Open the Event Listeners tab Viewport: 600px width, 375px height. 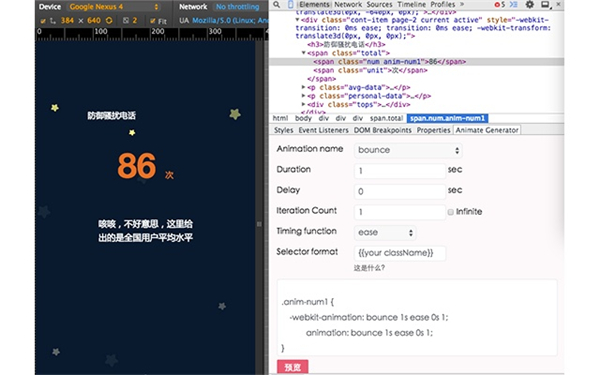(x=323, y=130)
